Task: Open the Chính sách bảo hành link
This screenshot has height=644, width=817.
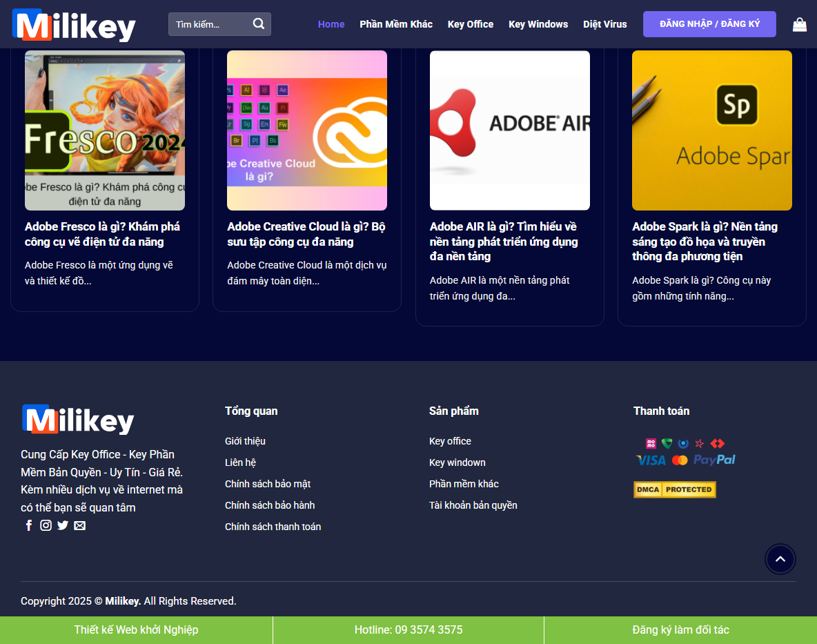Action: click(x=270, y=505)
